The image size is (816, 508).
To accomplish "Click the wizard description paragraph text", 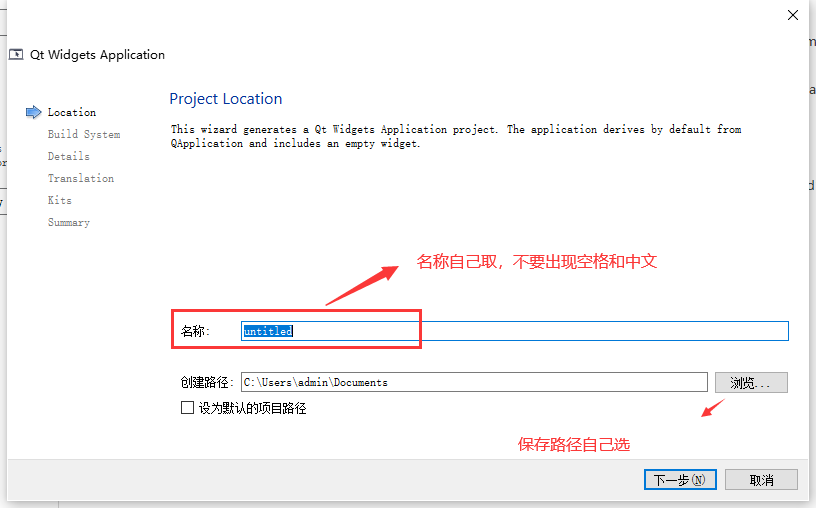I will click(456, 136).
